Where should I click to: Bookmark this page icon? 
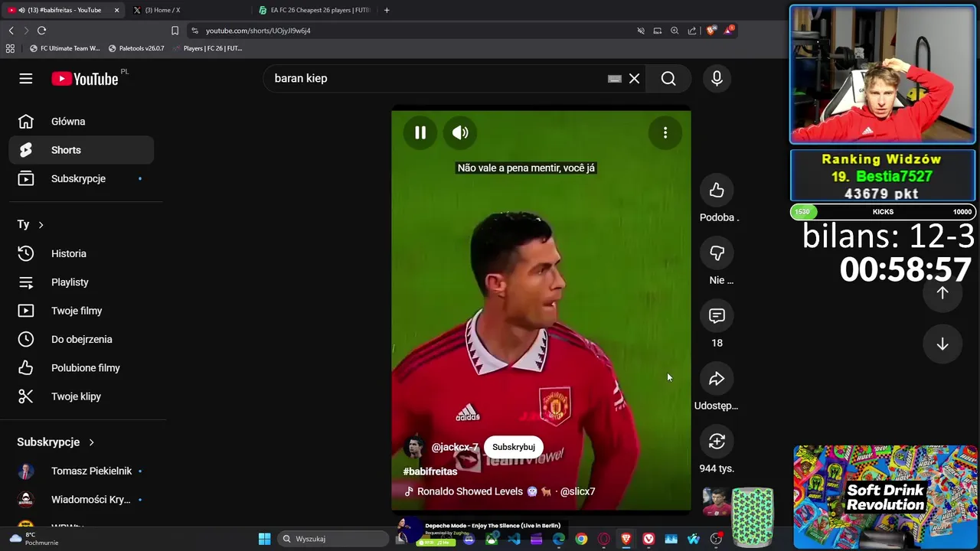coord(175,31)
